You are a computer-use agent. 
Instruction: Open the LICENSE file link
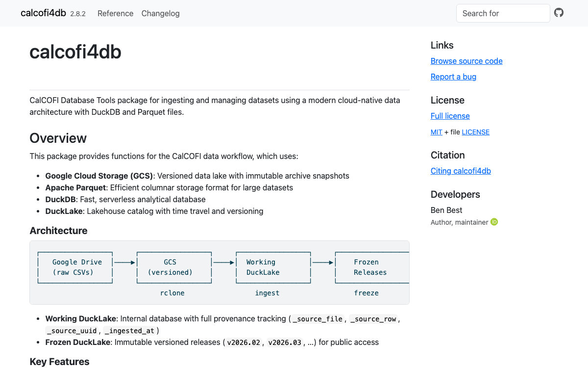pyautogui.click(x=475, y=132)
